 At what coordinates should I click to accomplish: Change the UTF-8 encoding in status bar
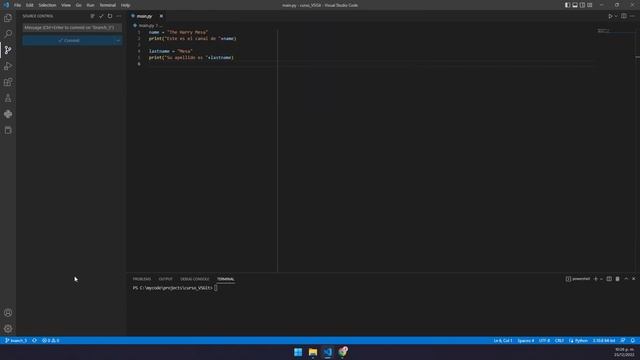pos(544,340)
